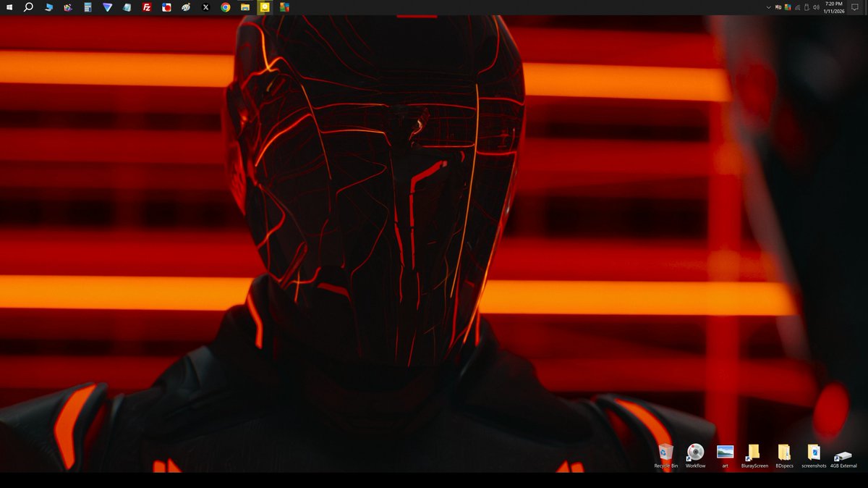This screenshot has width=868, height=488.
Task: Open the purple triangle app on the taskbar
Action: (107, 7)
